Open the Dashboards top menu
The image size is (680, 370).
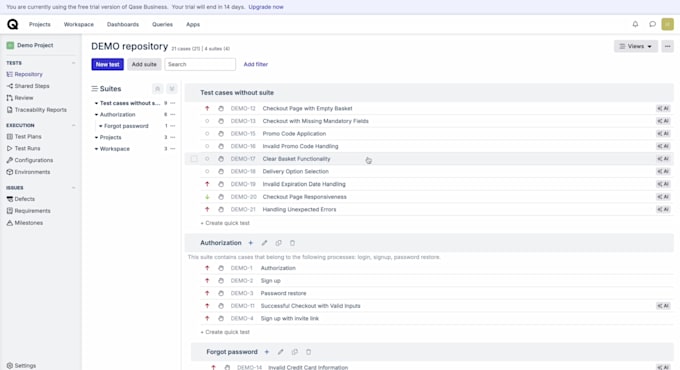click(x=123, y=24)
